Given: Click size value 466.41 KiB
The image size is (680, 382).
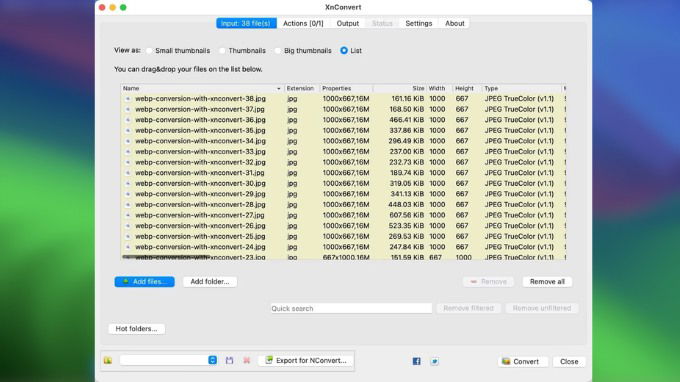Looking at the screenshot, I should coord(406,120).
